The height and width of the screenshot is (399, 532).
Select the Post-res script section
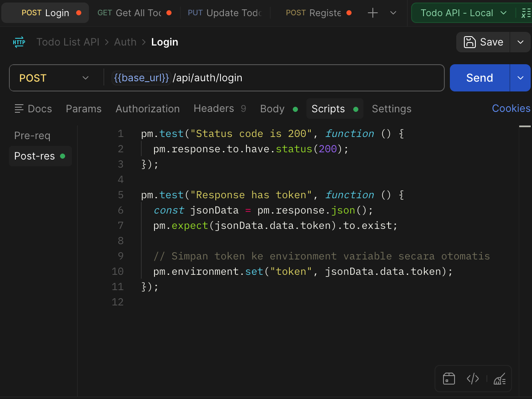40,156
